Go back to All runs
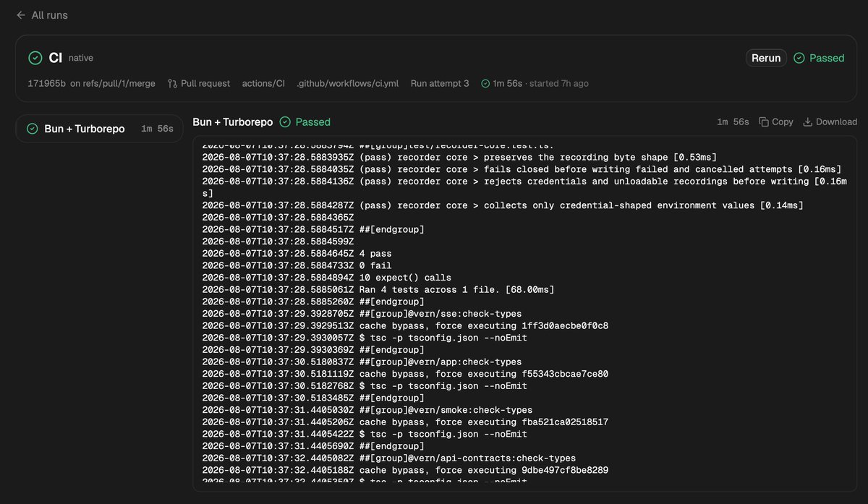The width and height of the screenshot is (868, 504). (x=42, y=15)
